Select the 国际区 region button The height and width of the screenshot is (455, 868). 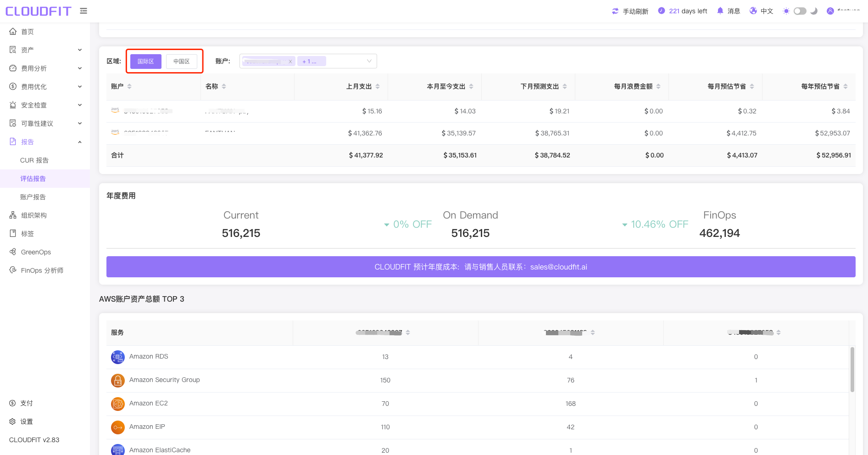tap(146, 62)
